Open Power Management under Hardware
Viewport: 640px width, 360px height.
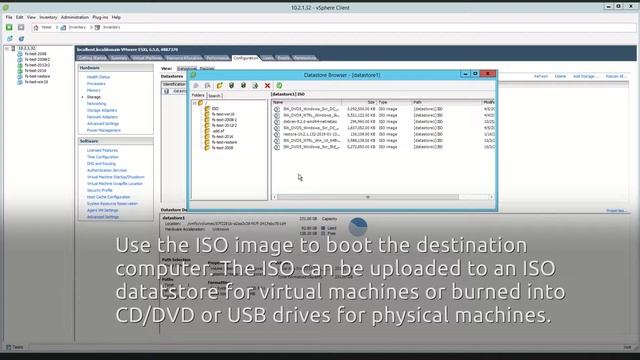pyautogui.click(x=104, y=130)
